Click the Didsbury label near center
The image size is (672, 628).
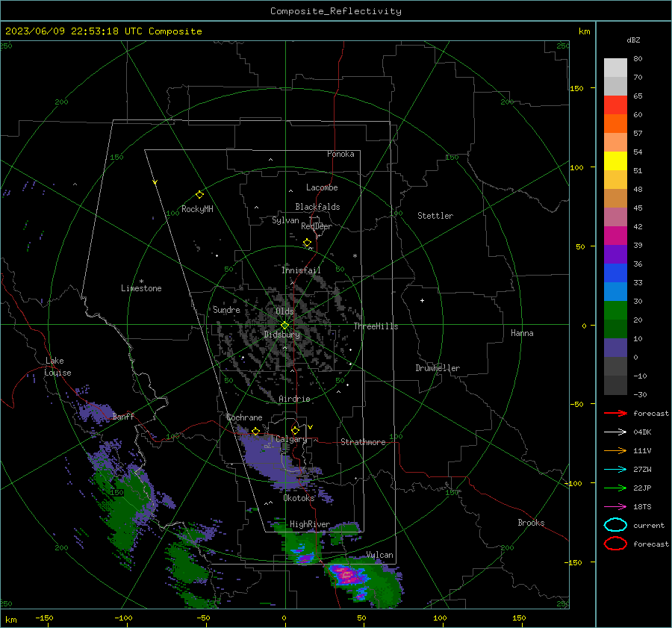pos(282,335)
